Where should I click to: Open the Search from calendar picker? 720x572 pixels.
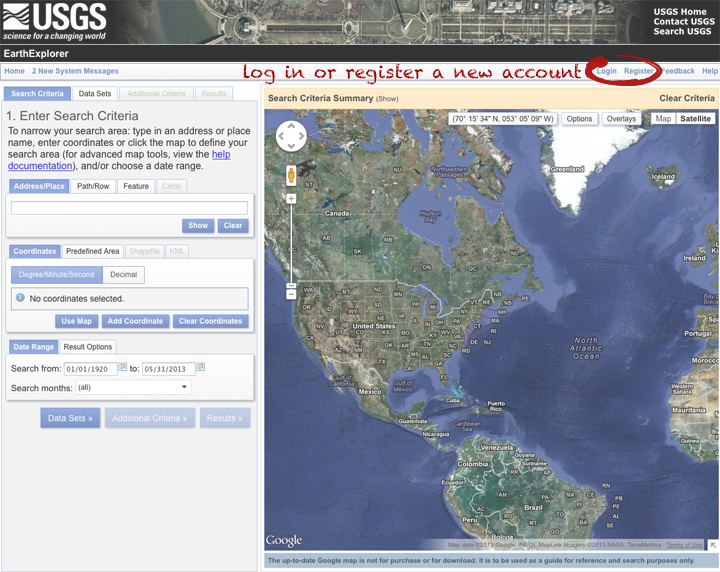(123, 367)
